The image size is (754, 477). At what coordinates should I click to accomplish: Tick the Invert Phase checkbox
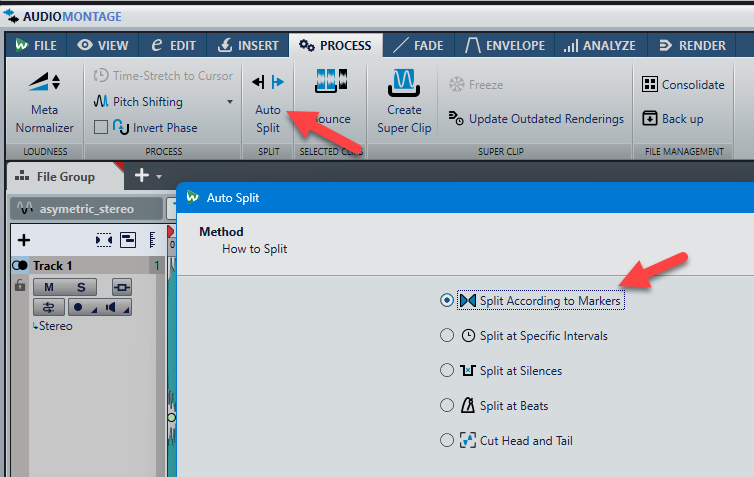[101, 127]
